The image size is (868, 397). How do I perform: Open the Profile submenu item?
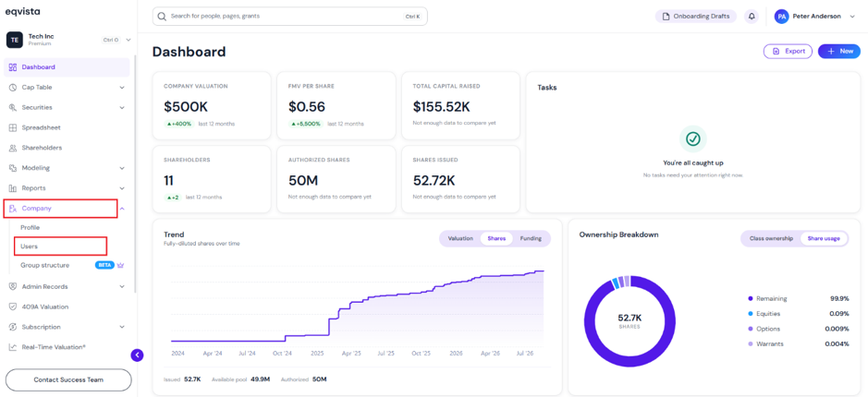point(30,228)
